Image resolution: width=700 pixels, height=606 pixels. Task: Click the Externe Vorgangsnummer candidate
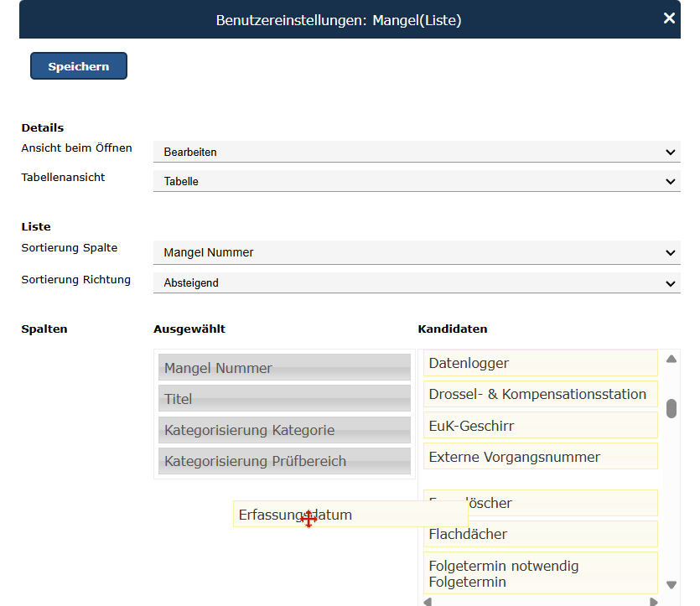tap(540, 457)
